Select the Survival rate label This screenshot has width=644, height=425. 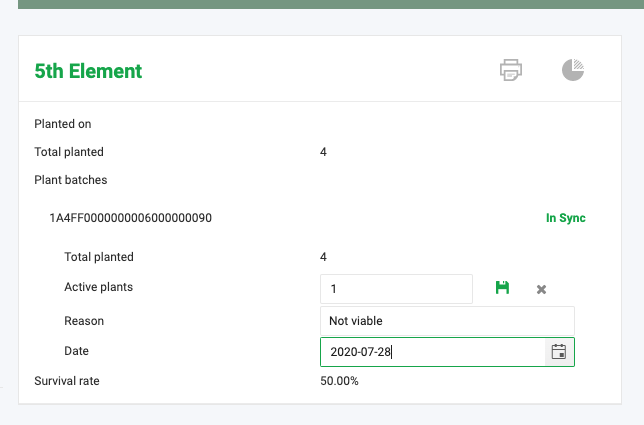(x=67, y=381)
